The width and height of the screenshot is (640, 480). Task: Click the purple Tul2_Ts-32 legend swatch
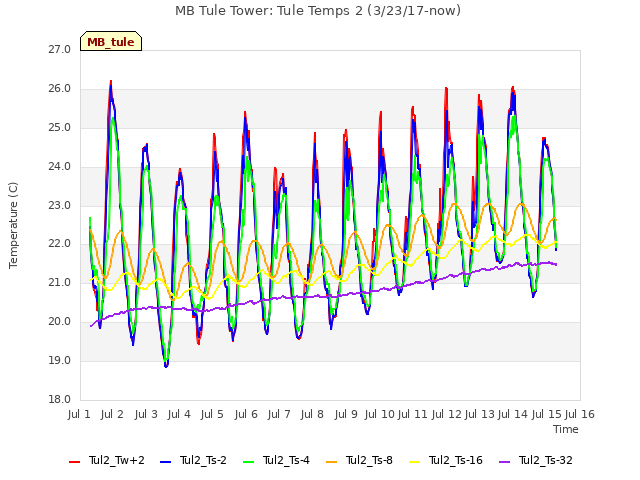point(504,462)
